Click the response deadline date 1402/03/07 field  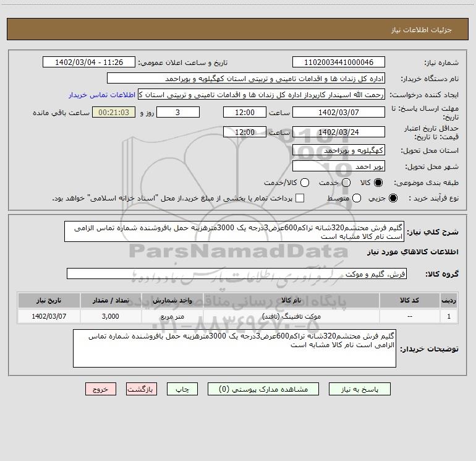coord(339,112)
